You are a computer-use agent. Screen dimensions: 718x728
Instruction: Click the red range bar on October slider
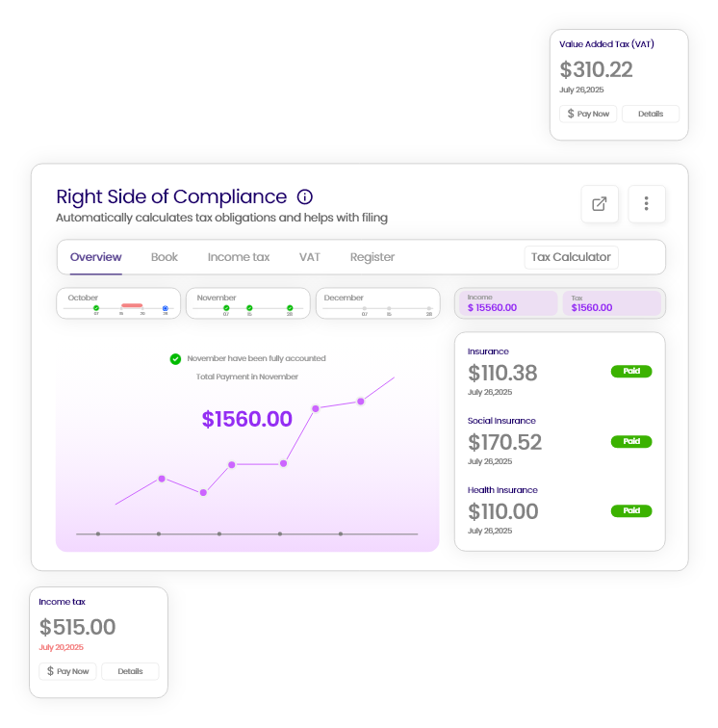[132, 305]
